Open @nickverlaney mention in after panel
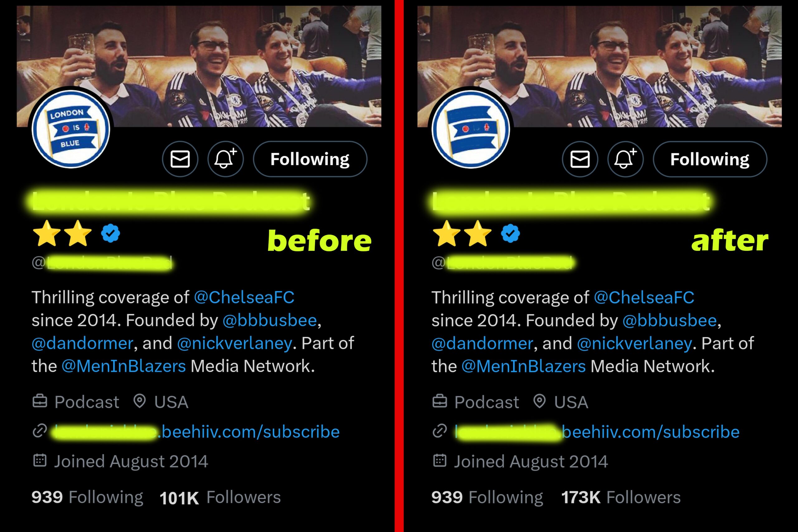The image size is (798, 532). (x=634, y=344)
